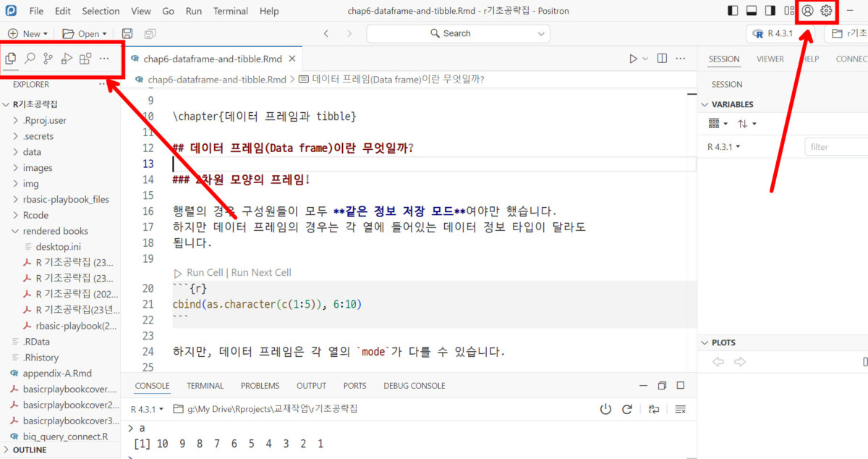Open the Selection menu

click(x=101, y=11)
